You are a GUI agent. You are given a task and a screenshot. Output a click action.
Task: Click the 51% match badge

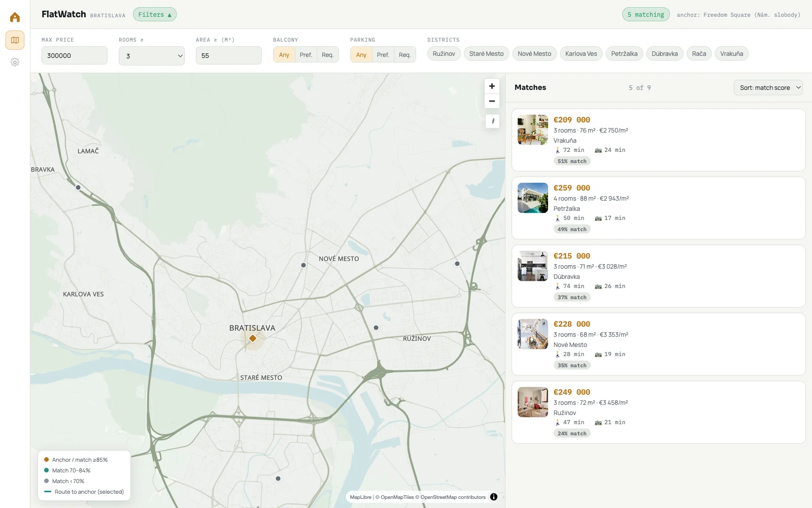click(572, 161)
